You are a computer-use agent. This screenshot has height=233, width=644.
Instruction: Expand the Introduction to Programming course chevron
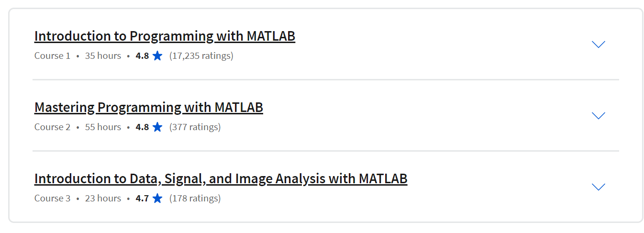(598, 44)
